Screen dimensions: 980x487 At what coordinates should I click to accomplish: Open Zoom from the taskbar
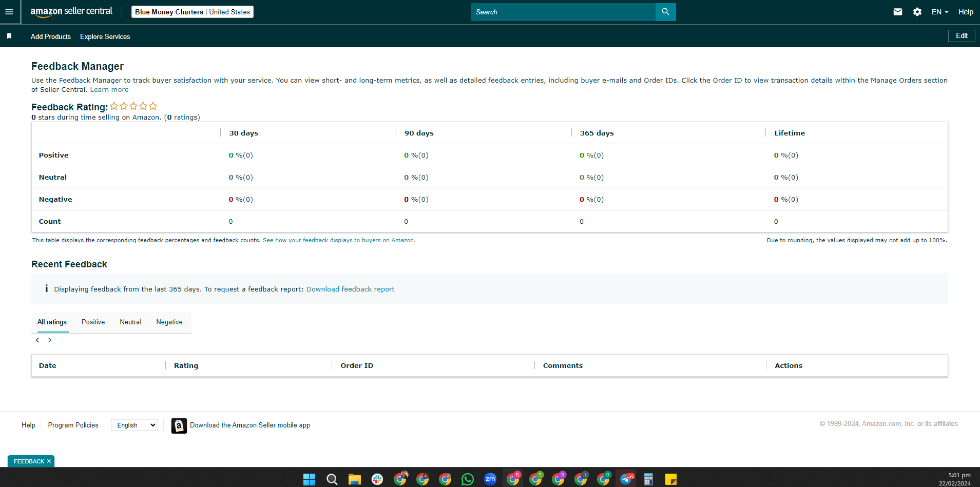[x=490, y=479]
